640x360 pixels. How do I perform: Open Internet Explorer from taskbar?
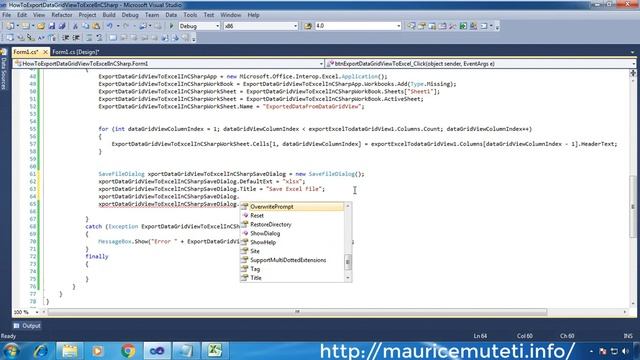pos(40,351)
